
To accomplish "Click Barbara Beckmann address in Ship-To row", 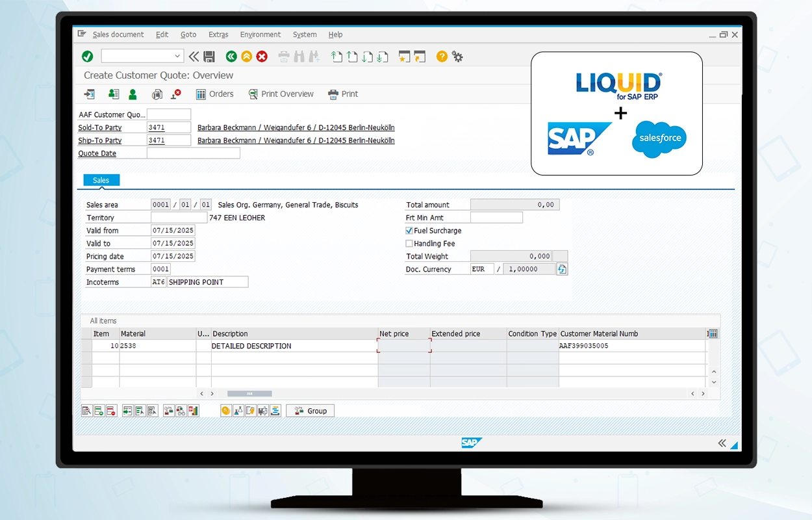I will click(296, 140).
